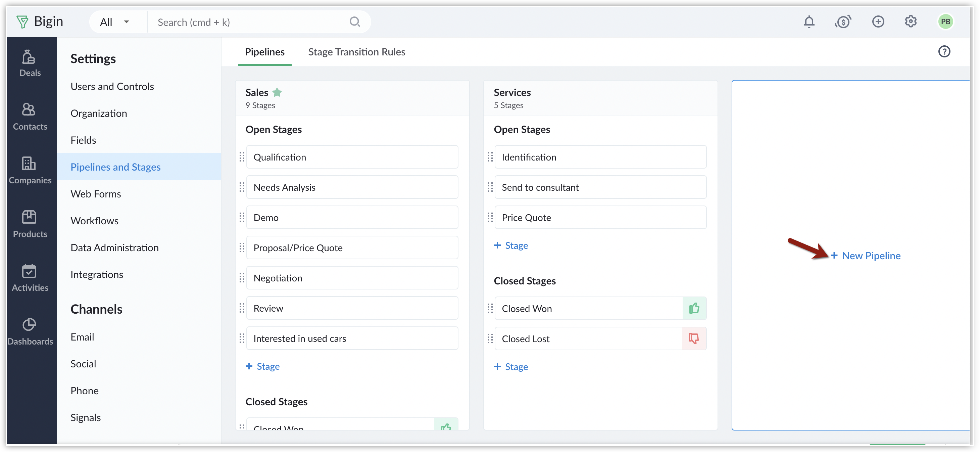This screenshot has width=980, height=452.
Task: Go to Contacts in sidebar
Action: pyautogui.click(x=29, y=110)
